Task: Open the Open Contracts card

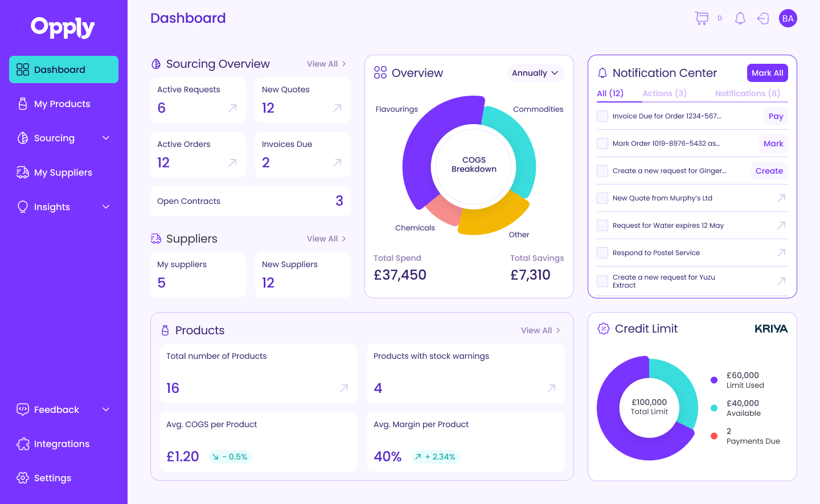Action: (250, 201)
